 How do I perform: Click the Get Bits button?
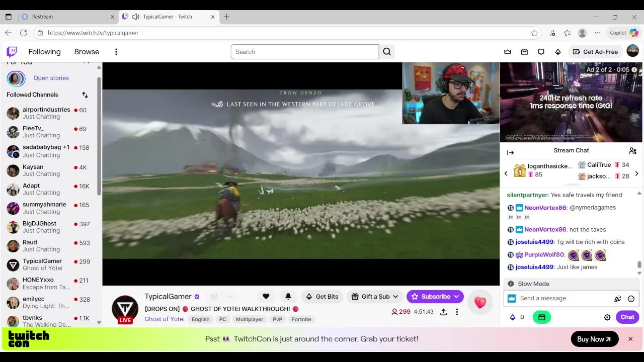[322, 297]
